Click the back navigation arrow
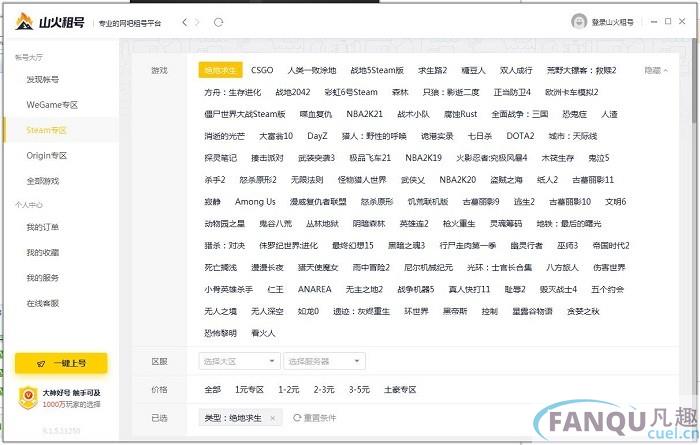This screenshot has height=445, width=700. (x=184, y=22)
